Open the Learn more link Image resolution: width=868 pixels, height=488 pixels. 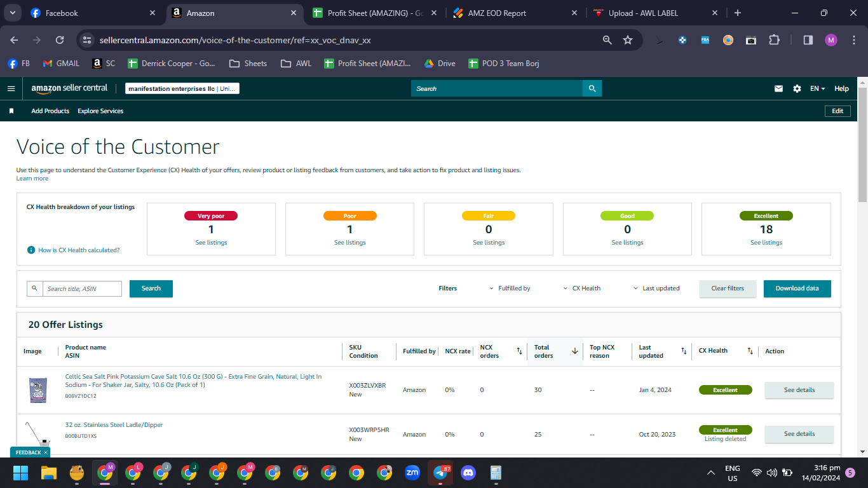tap(32, 179)
